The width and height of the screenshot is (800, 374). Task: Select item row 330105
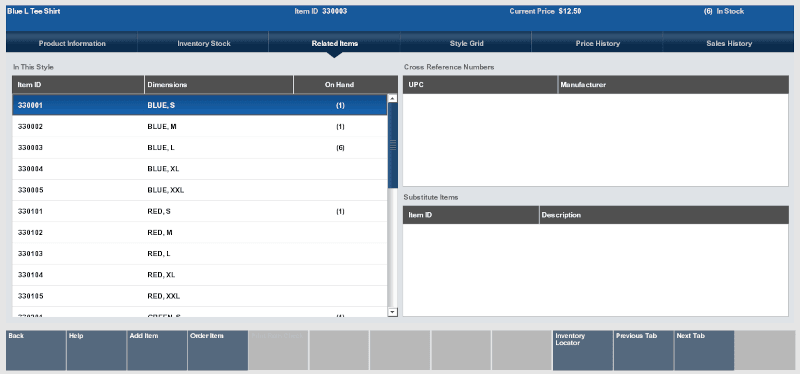tap(200, 296)
